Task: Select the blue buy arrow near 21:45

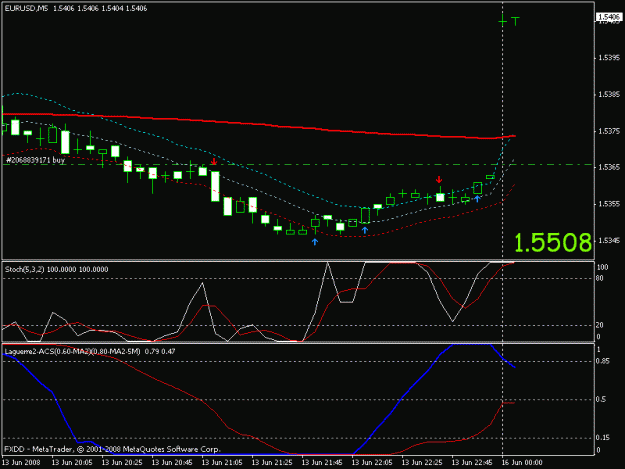Action: [x=315, y=241]
